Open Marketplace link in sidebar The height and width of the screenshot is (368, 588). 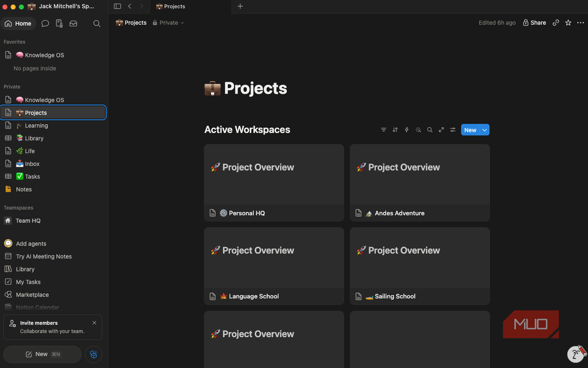[x=32, y=295]
